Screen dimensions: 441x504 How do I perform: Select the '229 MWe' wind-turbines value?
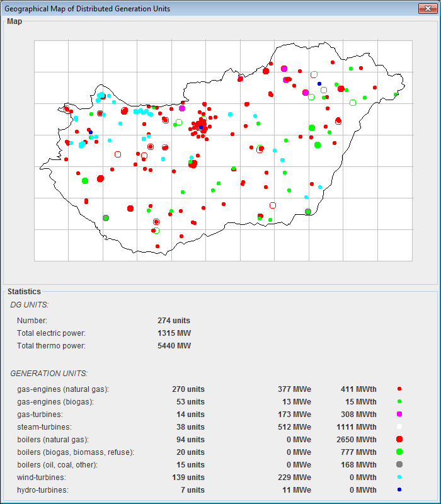point(294,478)
